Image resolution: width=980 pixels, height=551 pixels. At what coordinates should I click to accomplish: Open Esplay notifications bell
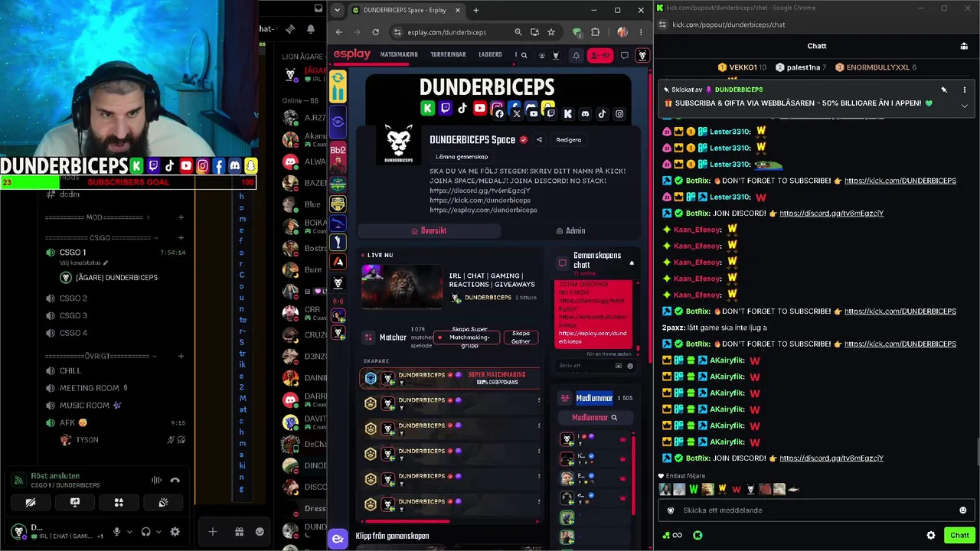click(x=576, y=55)
